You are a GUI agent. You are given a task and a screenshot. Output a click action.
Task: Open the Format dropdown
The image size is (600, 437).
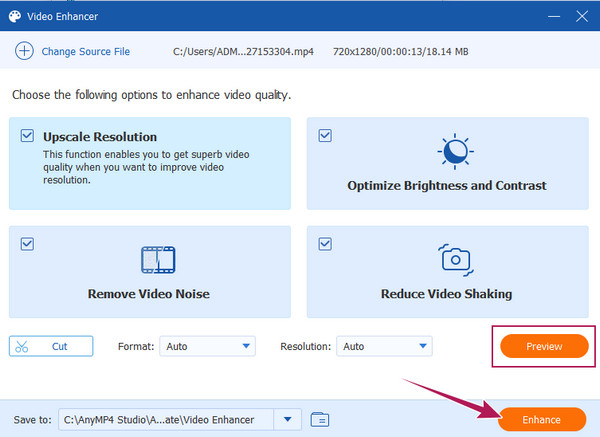click(x=207, y=346)
